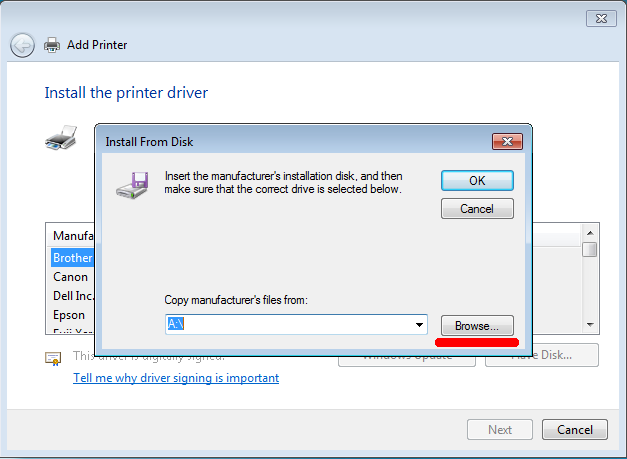
Task: Click the back arrow in Add Printer
Action: (x=22, y=45)
